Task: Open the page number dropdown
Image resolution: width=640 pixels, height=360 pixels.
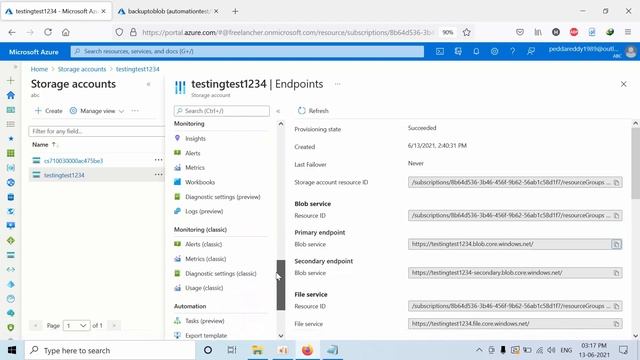Action: tap(76, 326)
